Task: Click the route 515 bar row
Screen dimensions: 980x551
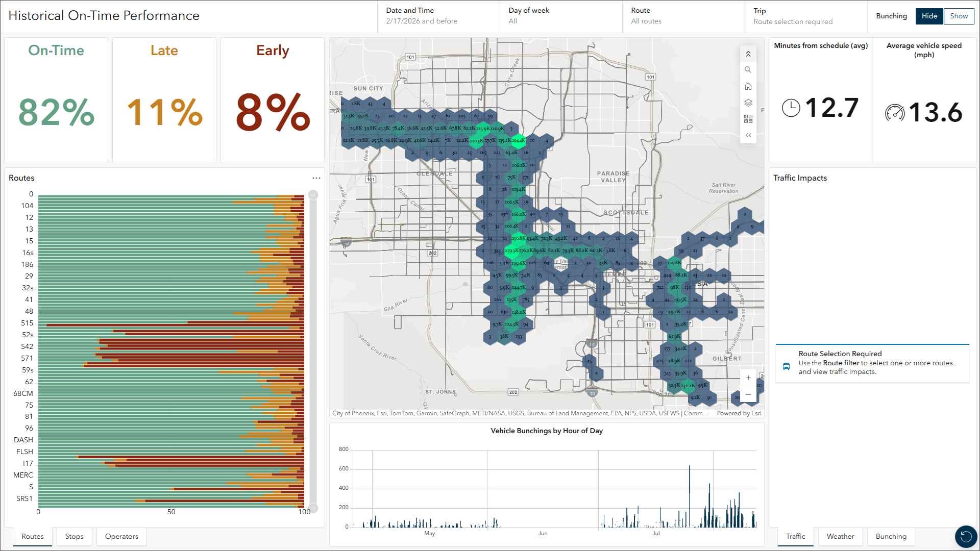Action: pos(171,323)
